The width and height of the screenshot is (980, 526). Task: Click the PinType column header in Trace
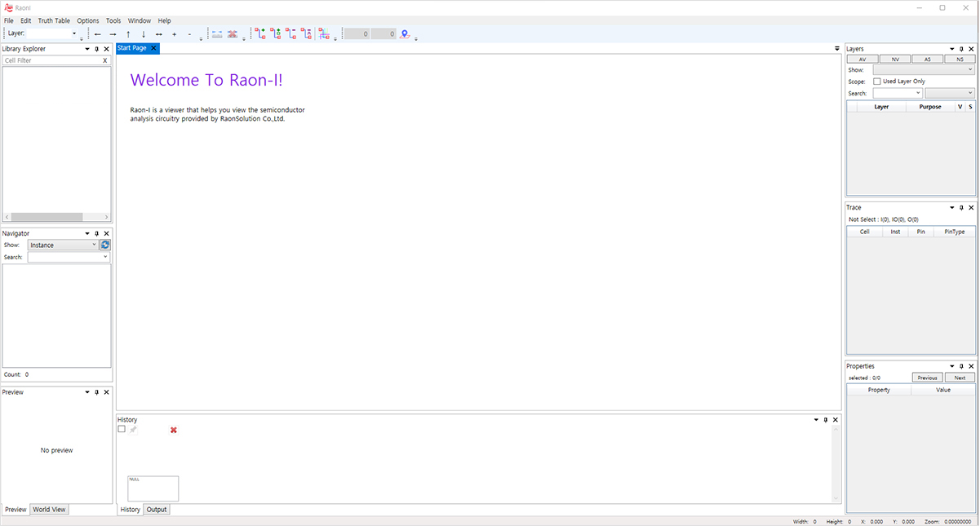tap(954, 232)
